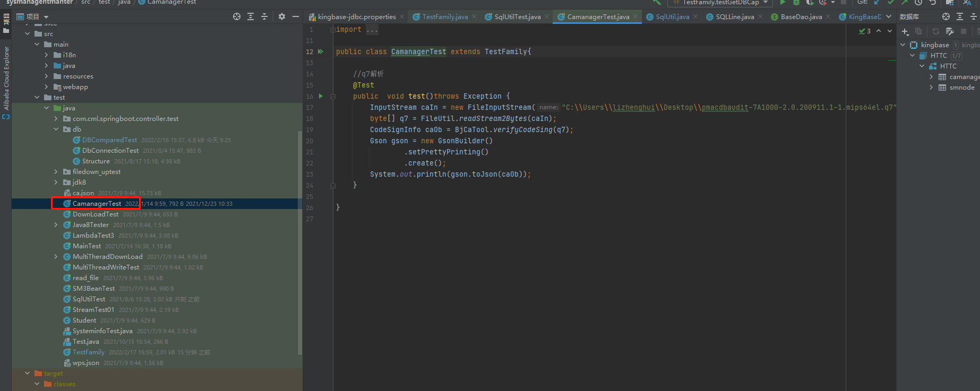Collapse all in the Database panel
The width and height of the screenshot is (980, 391).
[x=974, y=16]
